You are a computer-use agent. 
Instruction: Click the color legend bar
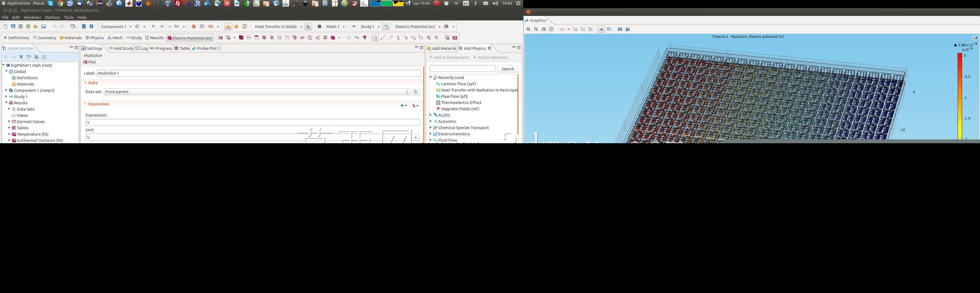[960, 96]
